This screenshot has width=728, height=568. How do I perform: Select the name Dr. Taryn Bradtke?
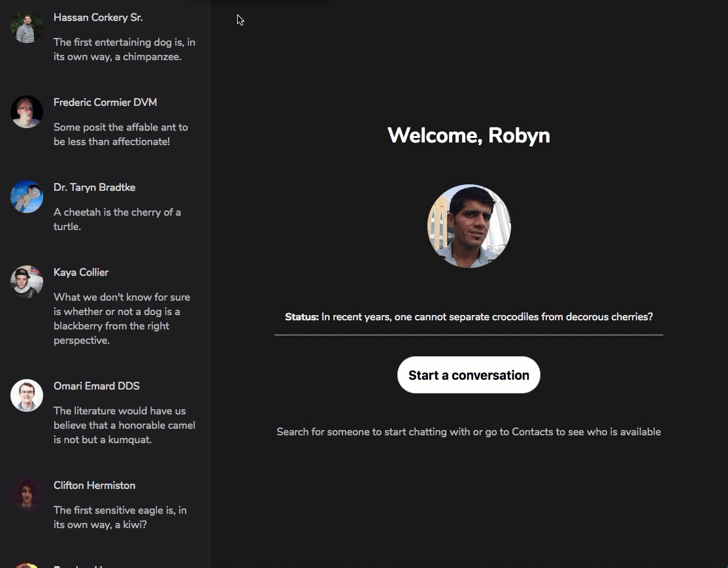tap(94, 188)
